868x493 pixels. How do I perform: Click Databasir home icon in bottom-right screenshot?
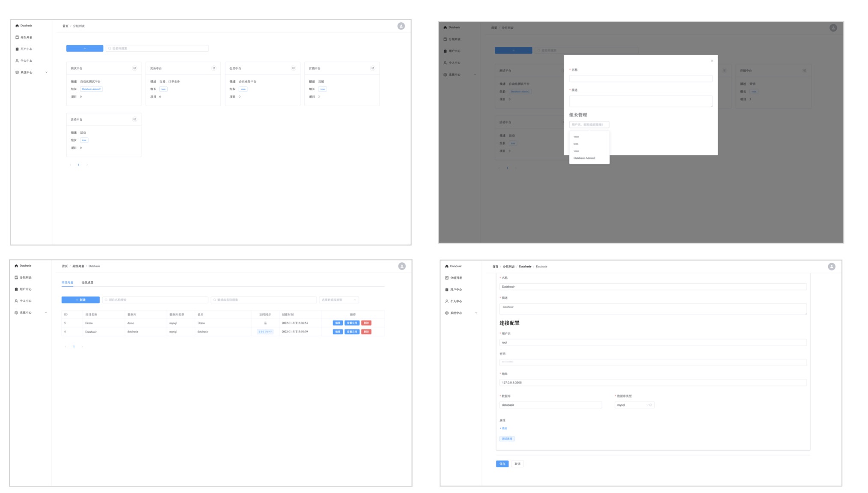click(x=447, y=266)
